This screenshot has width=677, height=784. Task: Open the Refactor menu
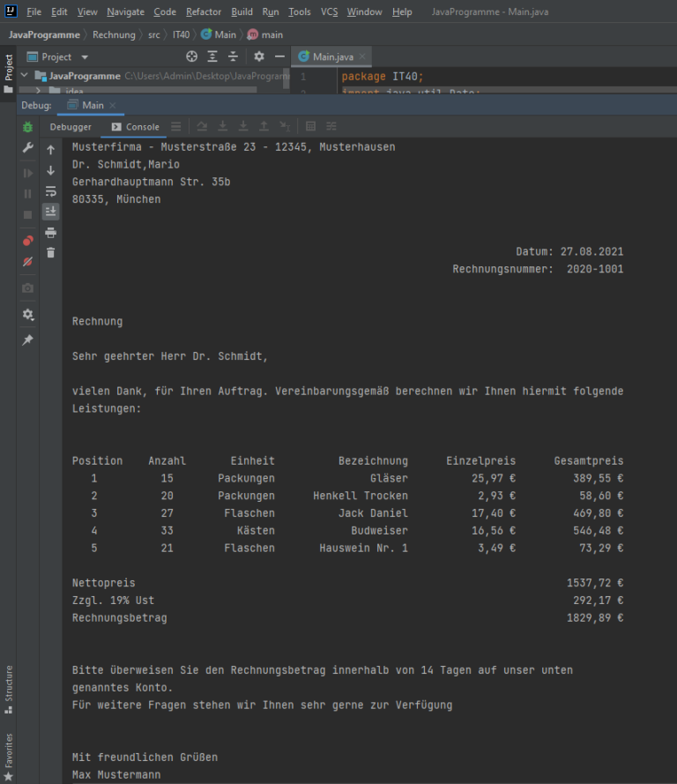[204, 12]
